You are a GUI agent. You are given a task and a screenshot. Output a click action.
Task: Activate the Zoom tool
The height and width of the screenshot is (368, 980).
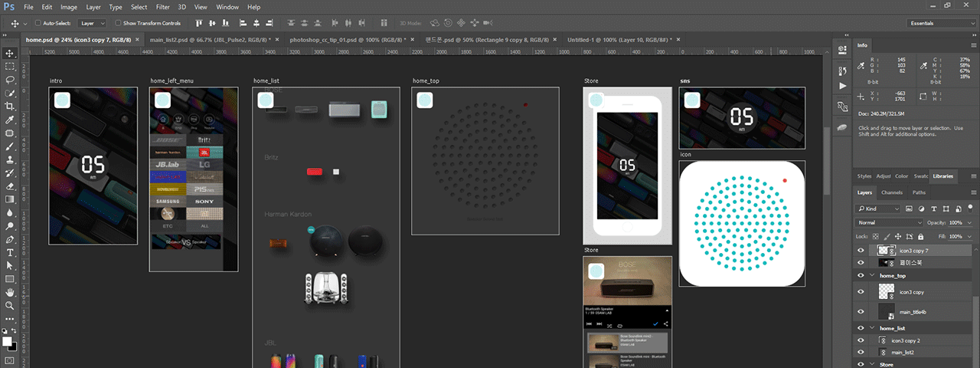coord(10,305)
